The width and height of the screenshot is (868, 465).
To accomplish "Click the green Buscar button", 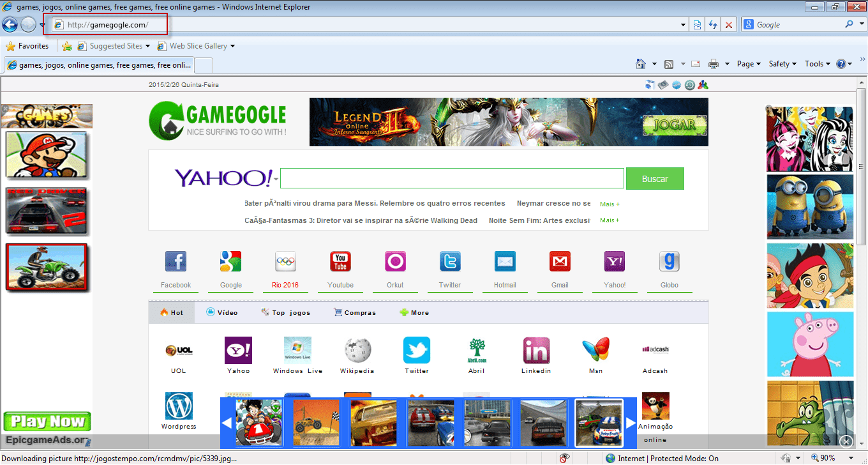I will (655, 179).
